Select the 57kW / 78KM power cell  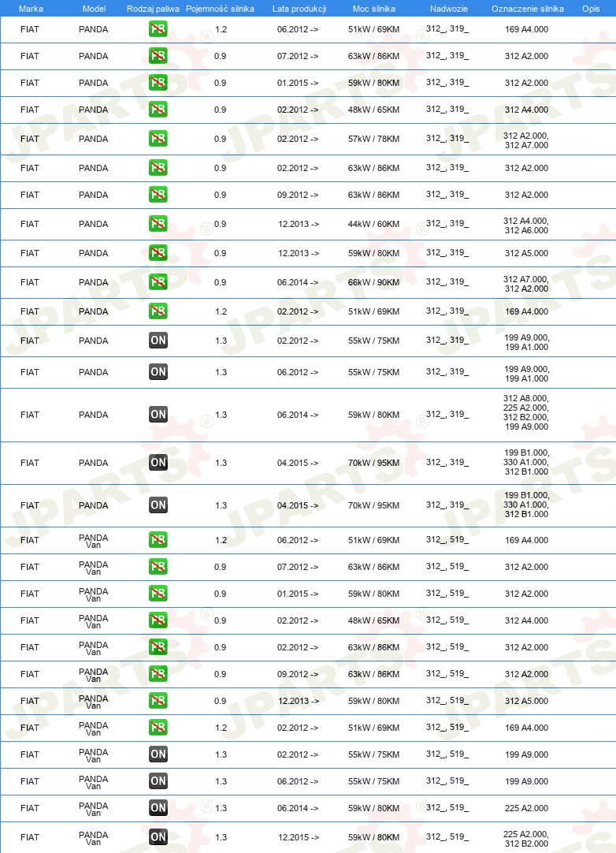point(373,139)
